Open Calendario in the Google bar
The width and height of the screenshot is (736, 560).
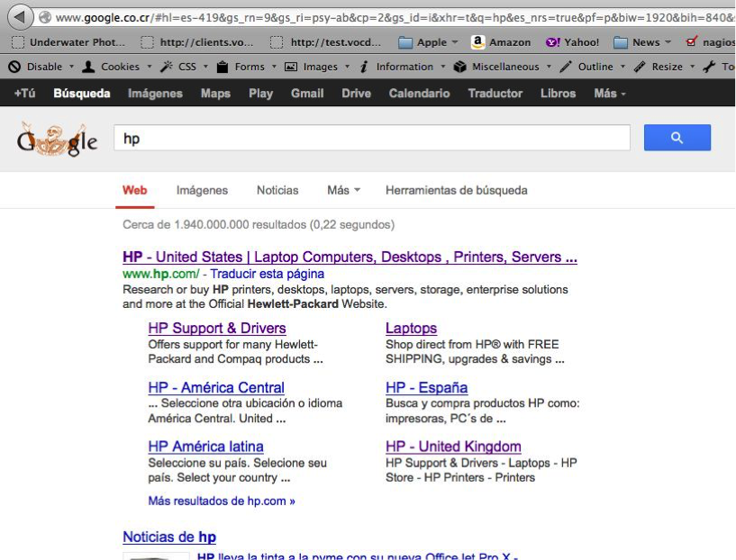pos(419,94)
